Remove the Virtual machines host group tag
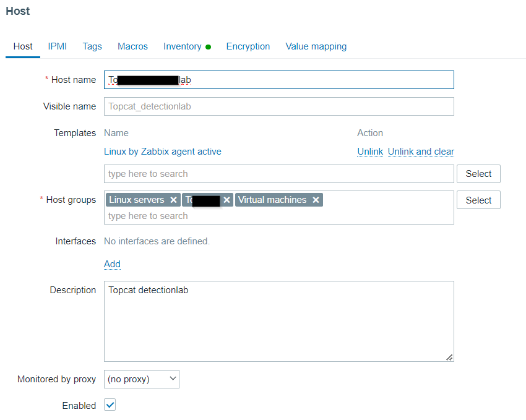This screenshot has width=526, height=420. tap(316, 200)
